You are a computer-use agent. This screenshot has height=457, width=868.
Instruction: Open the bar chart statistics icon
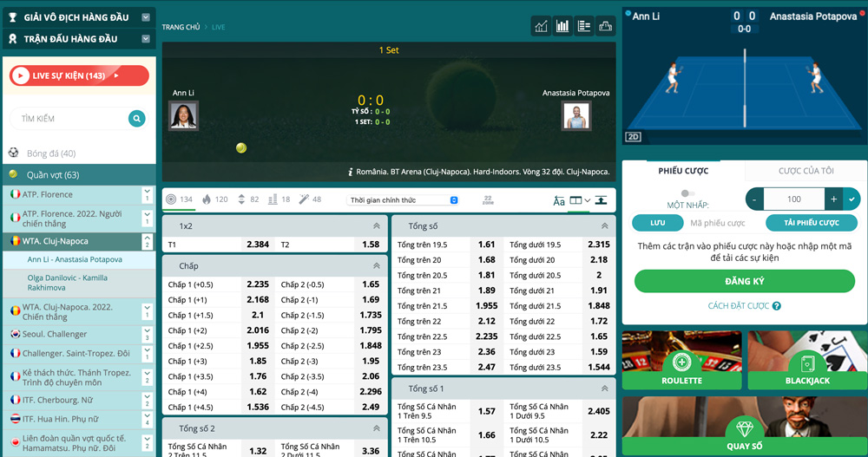[562, 26]
